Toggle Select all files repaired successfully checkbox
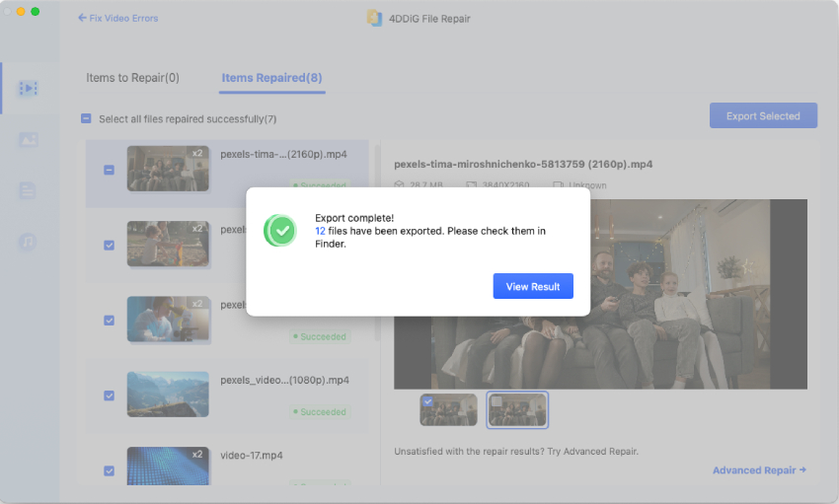839x504 pixels. (86, 118)
